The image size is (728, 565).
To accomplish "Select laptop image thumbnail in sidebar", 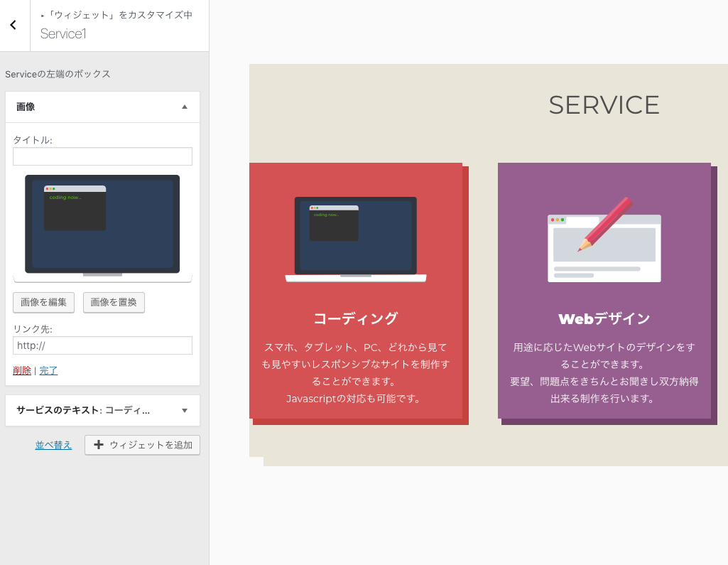I will pos(102,229).
